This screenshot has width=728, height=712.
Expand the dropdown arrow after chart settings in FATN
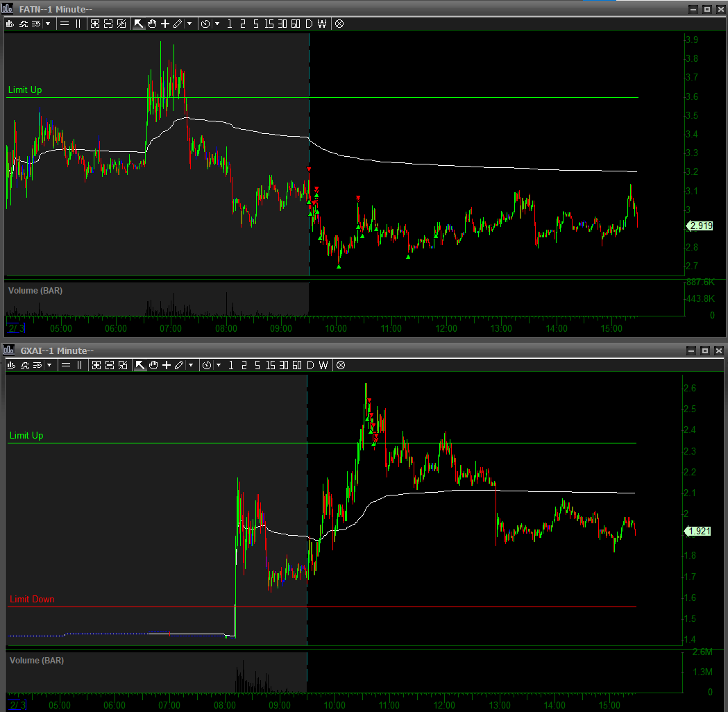pos(48,24)
